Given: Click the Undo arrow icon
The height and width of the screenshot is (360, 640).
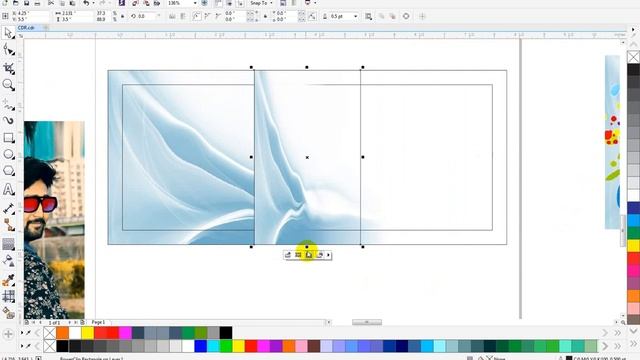Looking at the screenshot, I should 86,3.
